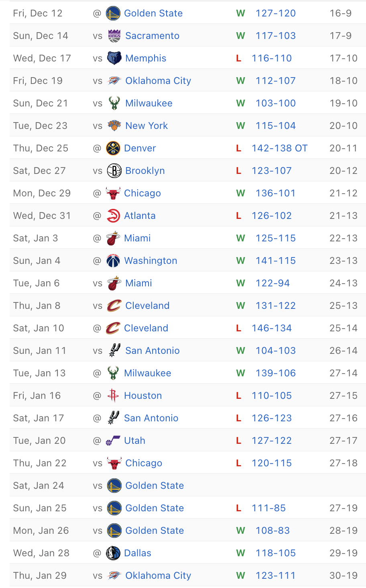Click the Golden State logo on Dec 12
This screenshot has height=588, width=366.
click(113, 13)
